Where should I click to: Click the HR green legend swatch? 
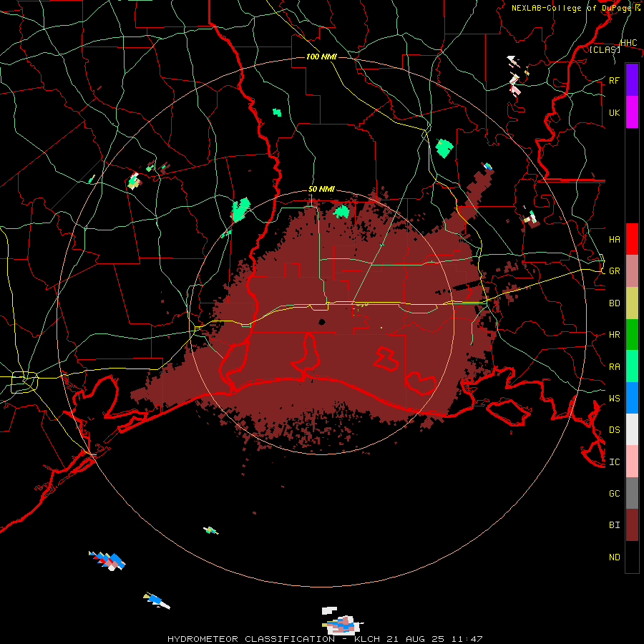[632, 335]
